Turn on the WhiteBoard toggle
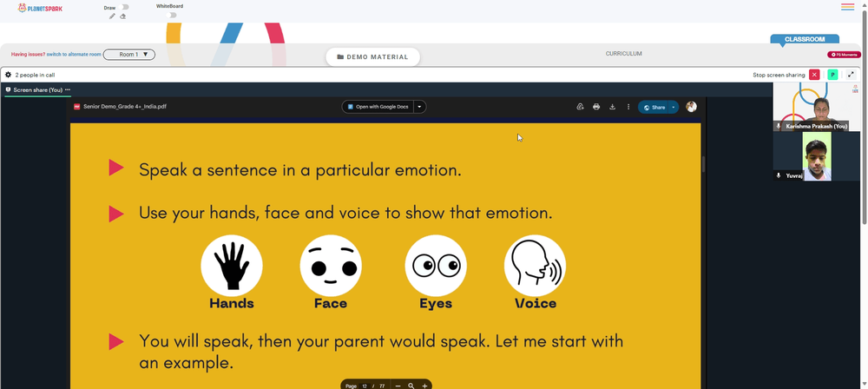 click(172, 15)
